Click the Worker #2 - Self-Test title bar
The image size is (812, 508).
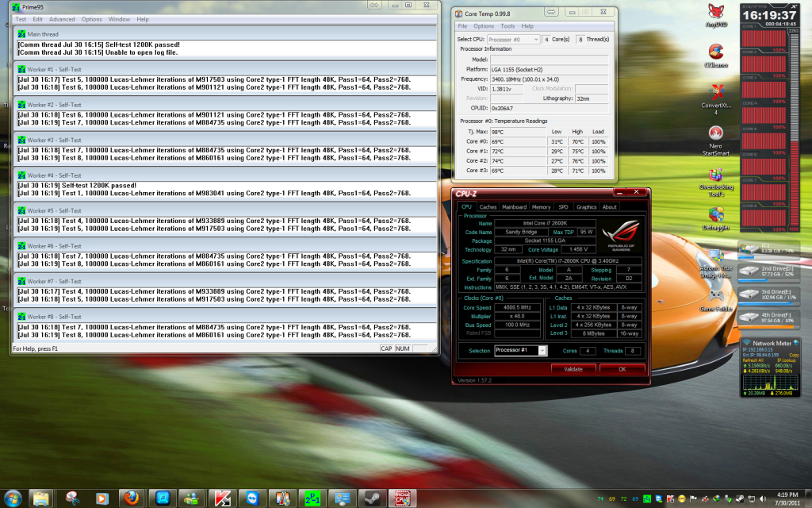tap(226, 105)
